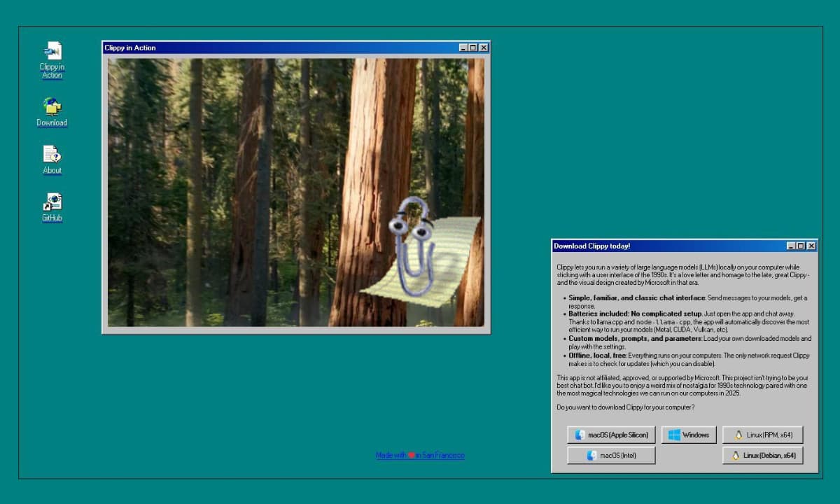The image size is (840, 504).
Task: Maximize the Clippy in Action window
Action: click(x=473, y=48)
